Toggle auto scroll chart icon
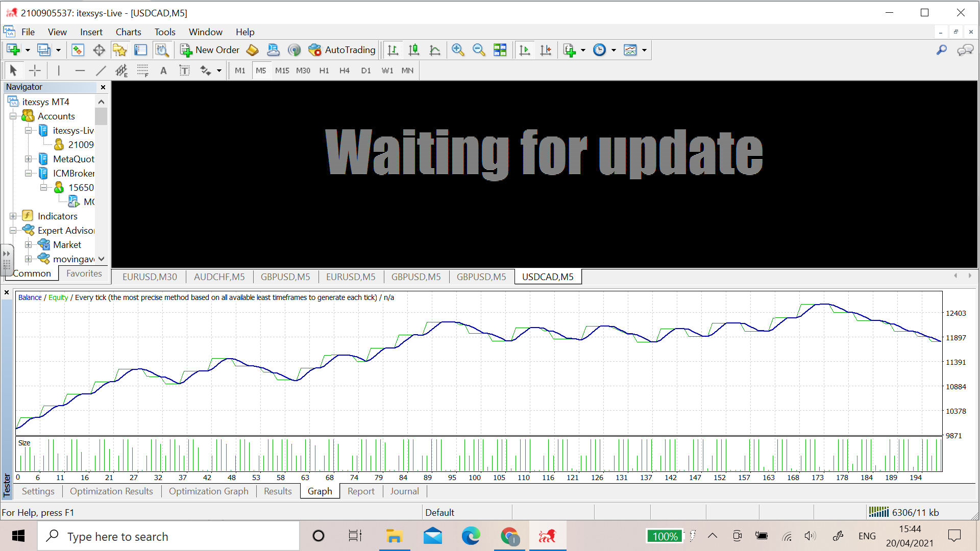This screenshot has width=980, height=551. 525,50
